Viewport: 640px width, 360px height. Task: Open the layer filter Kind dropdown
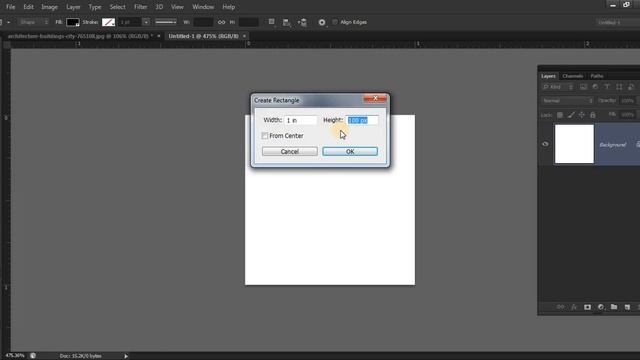click(x=558, y=87)
